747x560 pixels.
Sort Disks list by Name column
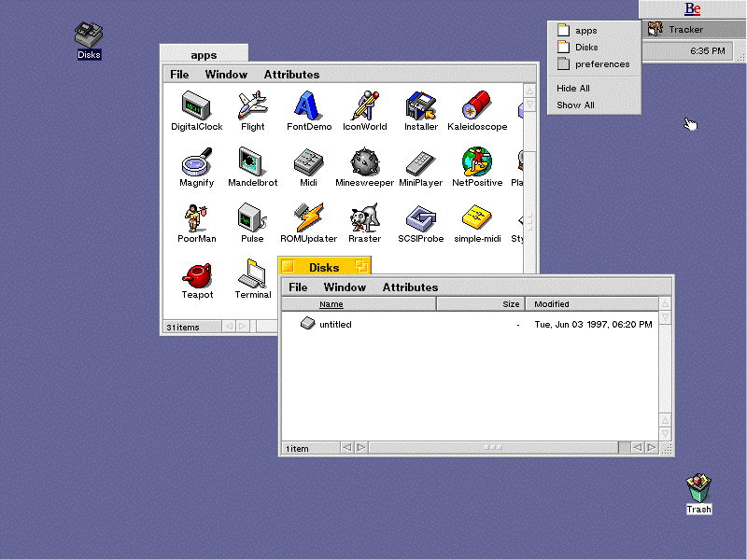(359, 304)
